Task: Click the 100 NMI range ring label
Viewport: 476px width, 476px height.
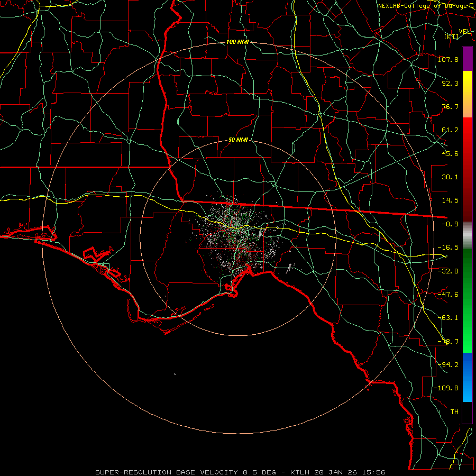Action: click(237, 42)
